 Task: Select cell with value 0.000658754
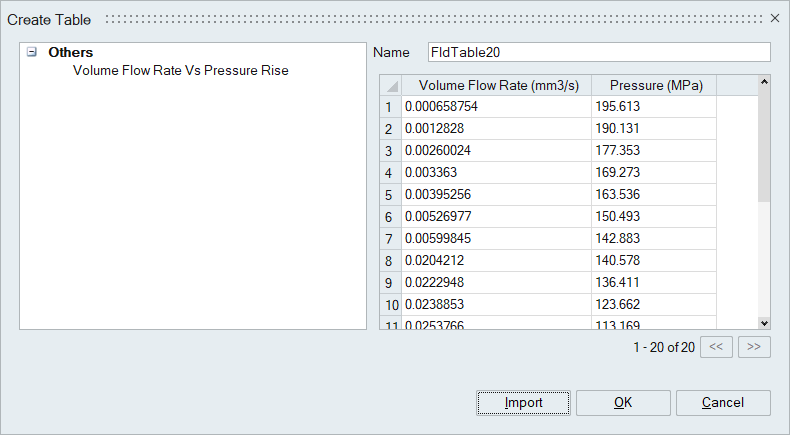tap(496, 106)
